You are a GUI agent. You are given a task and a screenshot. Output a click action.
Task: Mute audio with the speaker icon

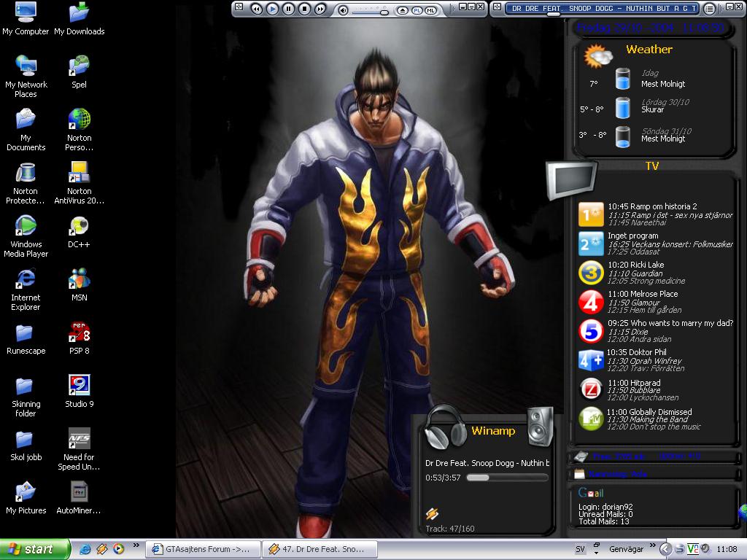(x=343, y=10)
